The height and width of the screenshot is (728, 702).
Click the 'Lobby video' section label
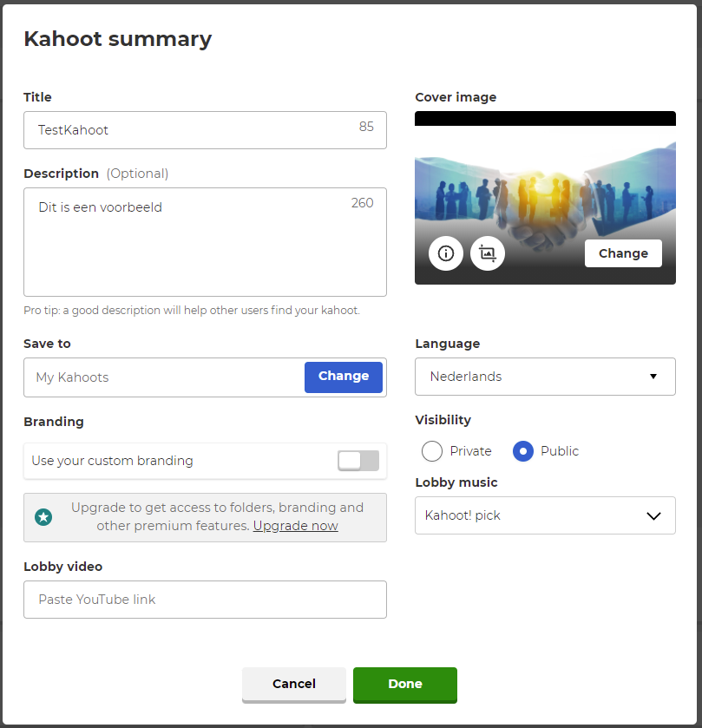point(63,567)
